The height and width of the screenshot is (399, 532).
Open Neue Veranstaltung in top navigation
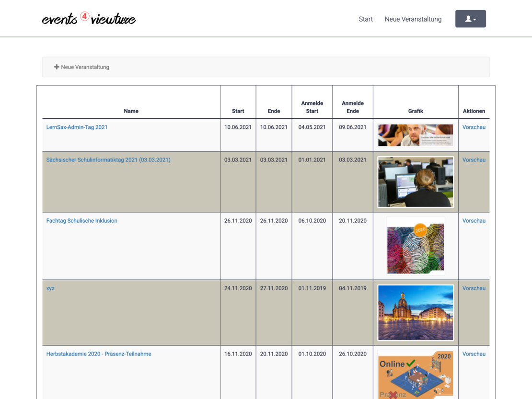[413, 19]
